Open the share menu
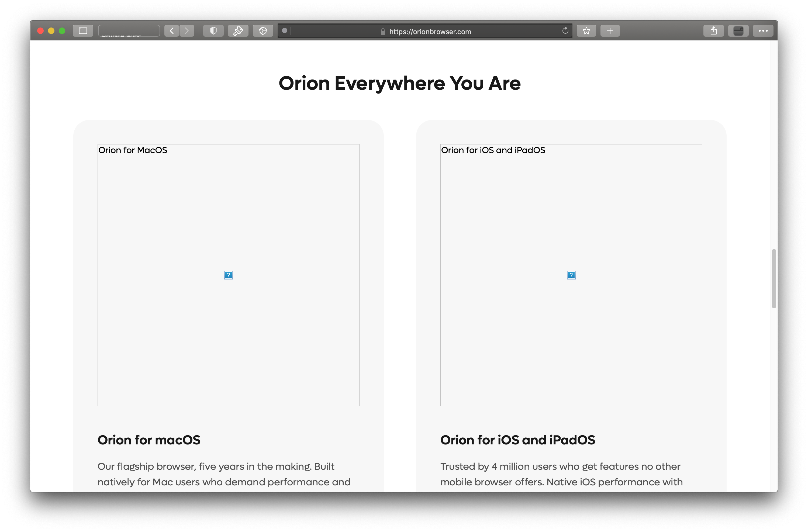808x532 pixels. (714, 31)
